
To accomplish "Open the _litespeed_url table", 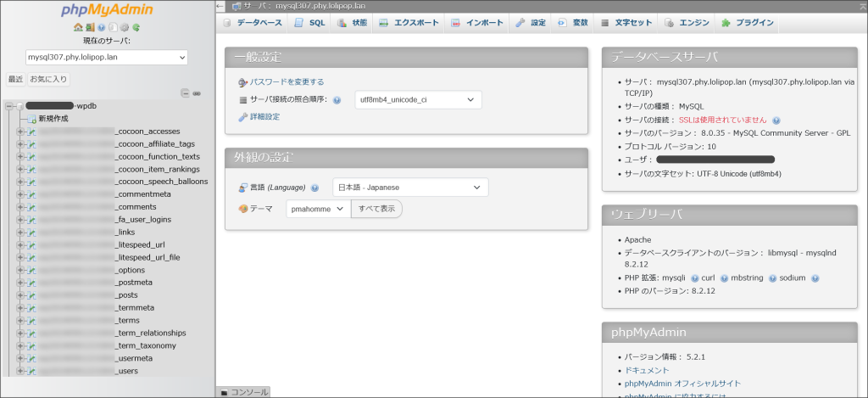I will pos(140,244).
